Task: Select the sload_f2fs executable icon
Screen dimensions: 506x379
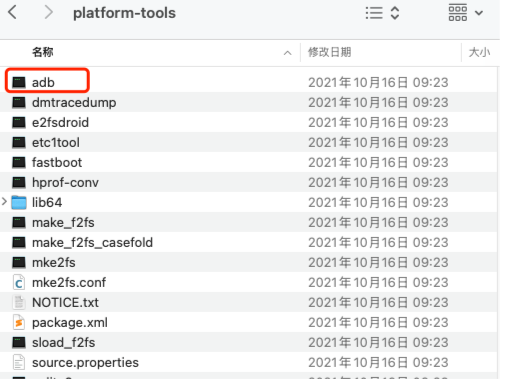Action: click(x=19, y=342)
